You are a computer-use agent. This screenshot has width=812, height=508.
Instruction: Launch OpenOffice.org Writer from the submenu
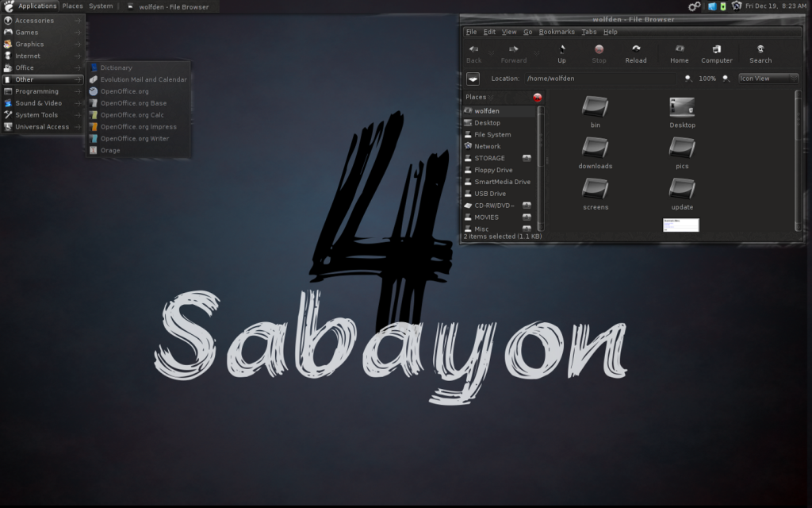(134, 138)
